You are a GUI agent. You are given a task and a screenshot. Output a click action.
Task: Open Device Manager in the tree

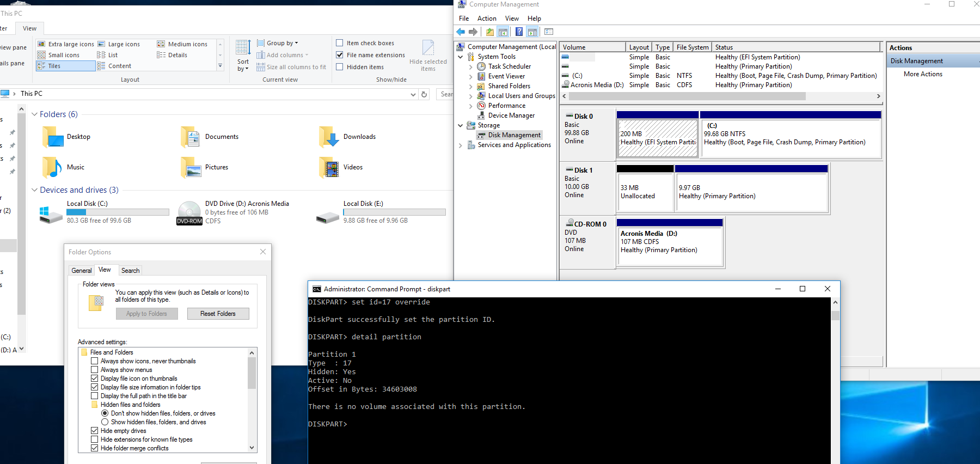pos(511,115)
